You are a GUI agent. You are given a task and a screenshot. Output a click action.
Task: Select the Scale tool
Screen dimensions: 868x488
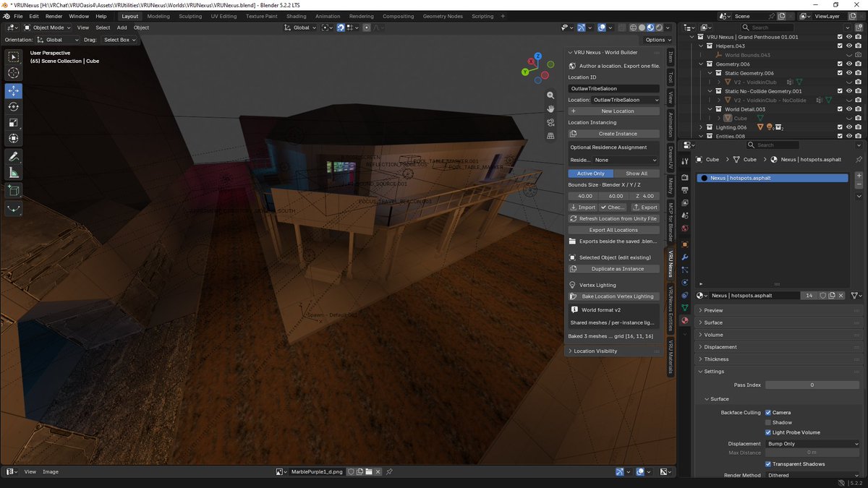point(14,123)
